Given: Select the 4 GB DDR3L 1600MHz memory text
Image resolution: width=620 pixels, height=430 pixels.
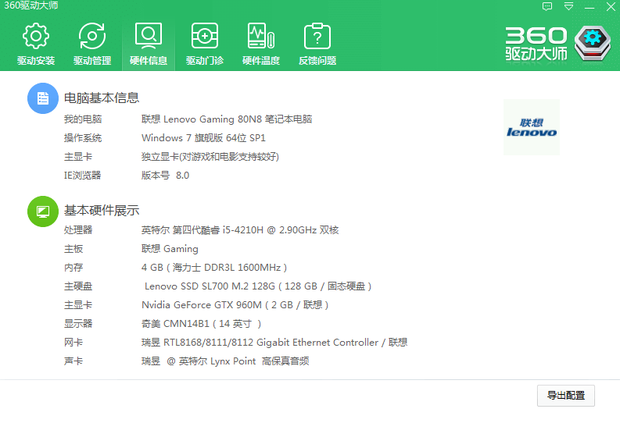Looking at the screenshot, I should point(214,267).
